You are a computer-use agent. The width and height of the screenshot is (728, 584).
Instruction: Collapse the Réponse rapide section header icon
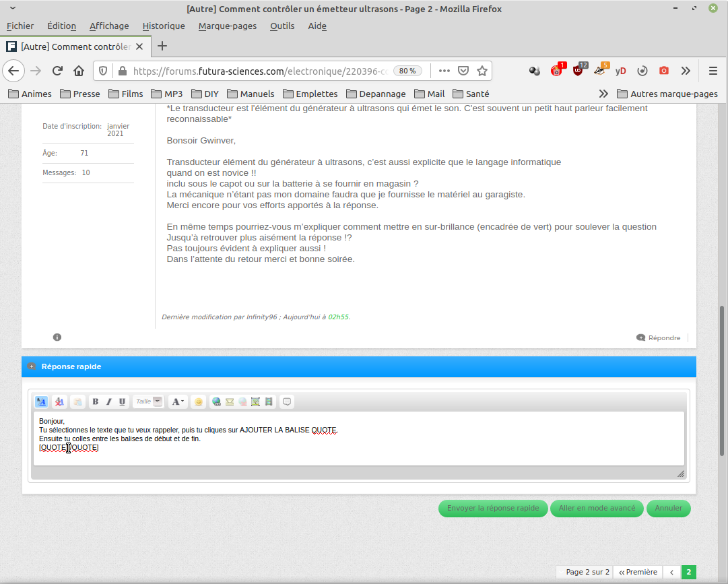(32, 366)
